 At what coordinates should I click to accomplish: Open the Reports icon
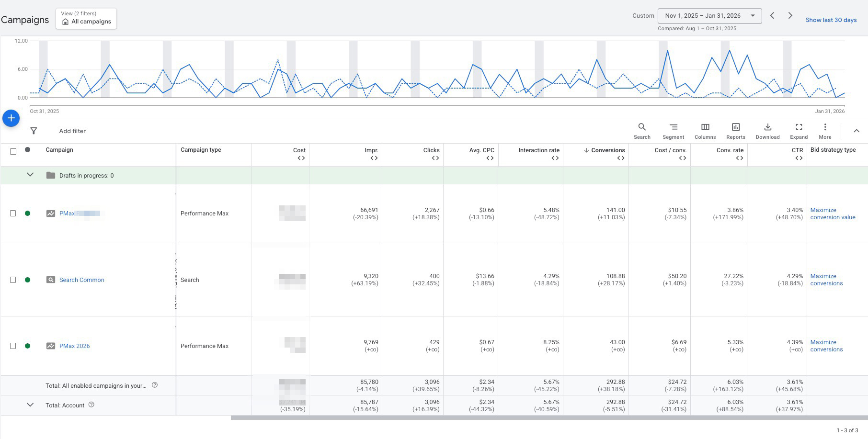[x=735, y=131]
